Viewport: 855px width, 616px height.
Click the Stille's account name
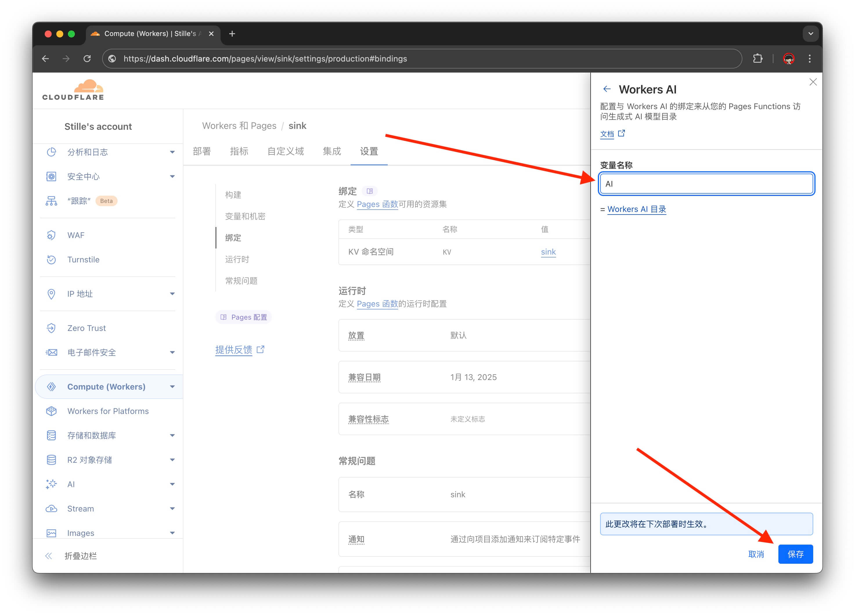(x=98, y=126)
